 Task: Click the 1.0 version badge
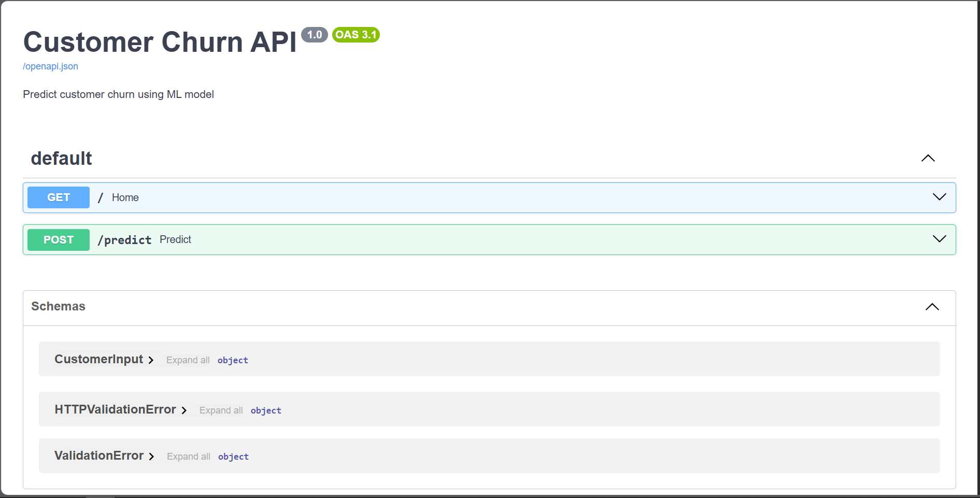pyautogui.click(x=315, y=35)
